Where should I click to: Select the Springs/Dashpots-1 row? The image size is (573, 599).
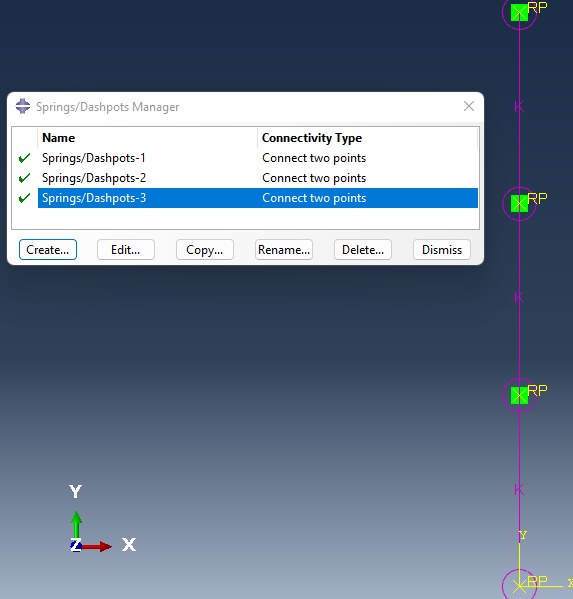click(258, 158)
